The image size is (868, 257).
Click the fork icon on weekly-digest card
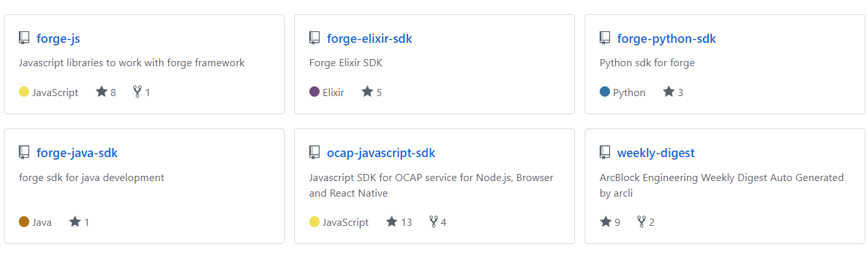click(641, 221)
